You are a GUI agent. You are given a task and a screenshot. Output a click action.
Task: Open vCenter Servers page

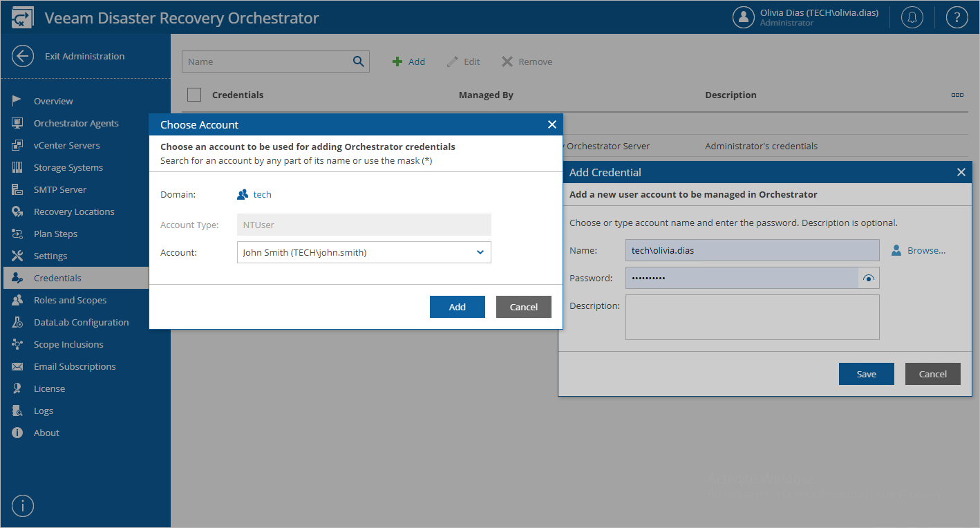click(67, 145)
